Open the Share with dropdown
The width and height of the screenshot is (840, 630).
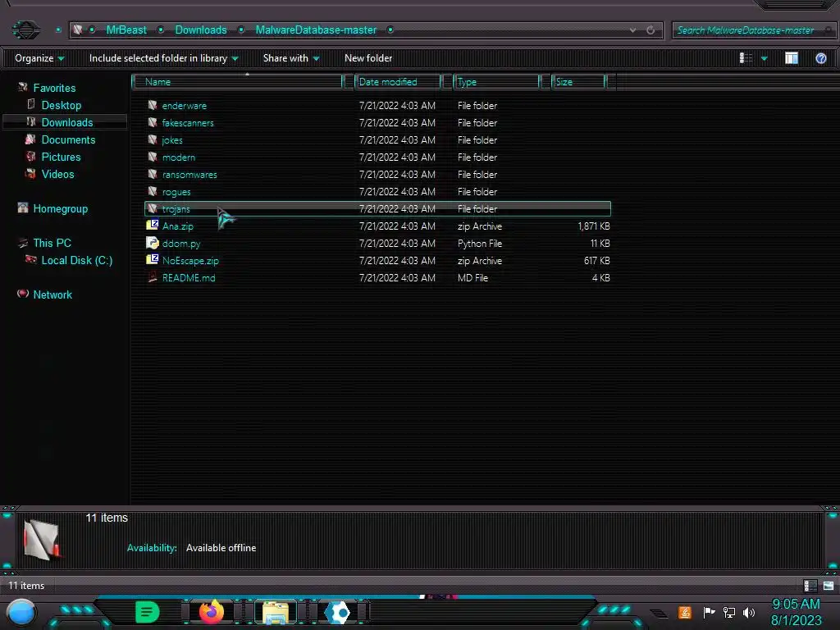[291, 58]
